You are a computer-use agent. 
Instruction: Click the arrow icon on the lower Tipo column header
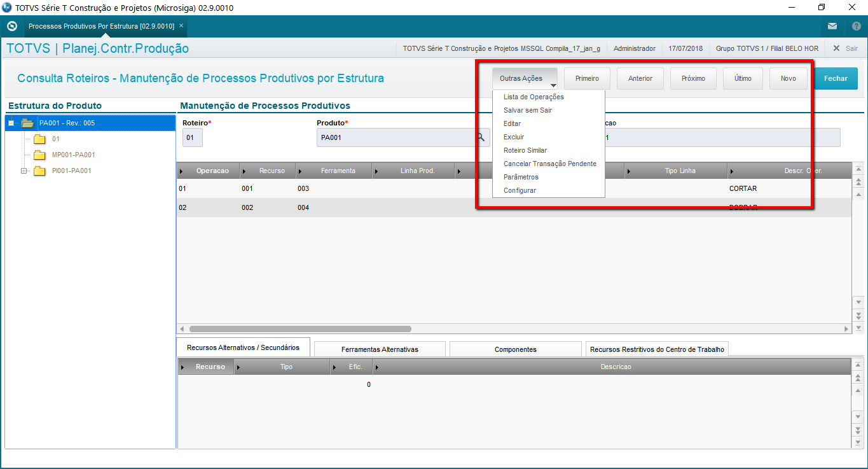(x=239, y=367)
